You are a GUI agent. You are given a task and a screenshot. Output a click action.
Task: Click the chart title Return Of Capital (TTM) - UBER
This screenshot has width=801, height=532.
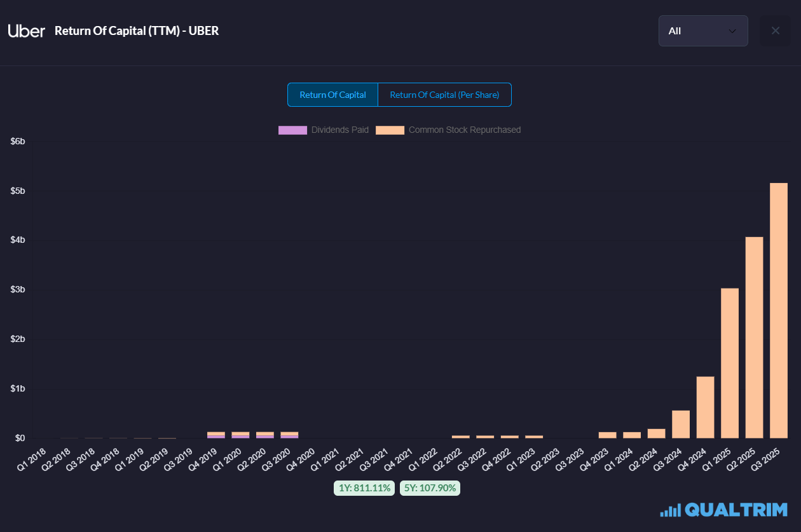pyautogui.click(x=137, y=31)
